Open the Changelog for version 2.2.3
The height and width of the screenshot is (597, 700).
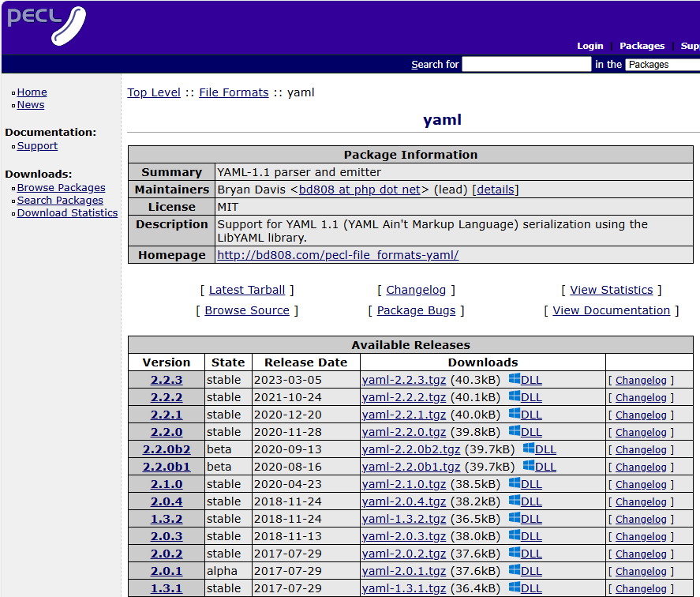click(x=641, y=381)
